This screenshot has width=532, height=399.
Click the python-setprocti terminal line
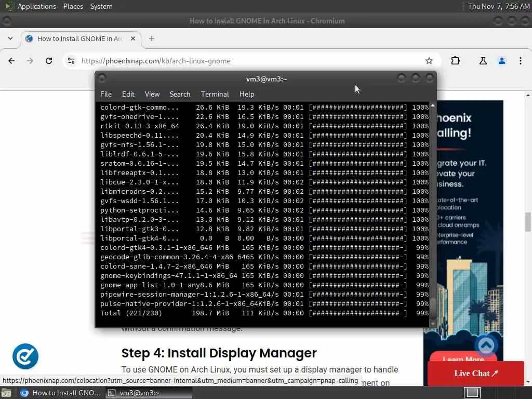click(264, 210)
